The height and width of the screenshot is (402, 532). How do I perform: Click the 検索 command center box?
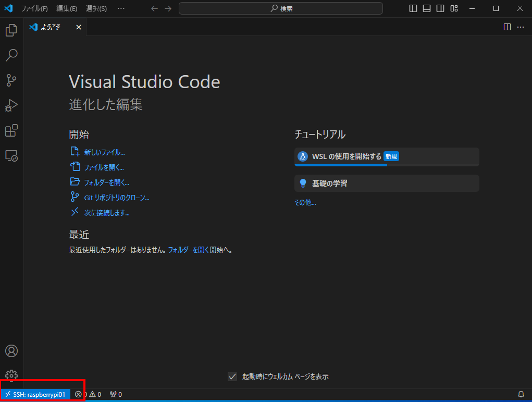point(280,8)
